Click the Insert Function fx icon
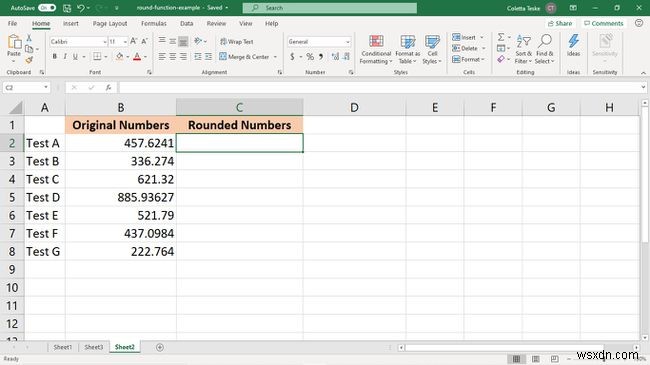 click(108, 88)
